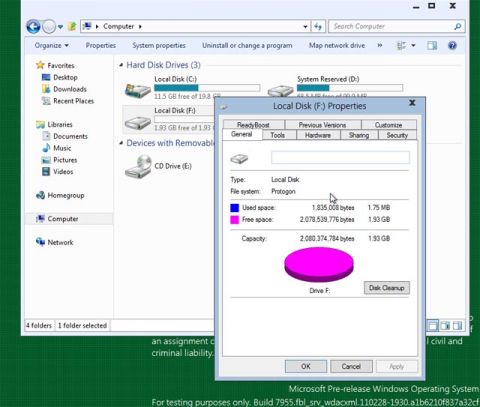Open the Organize menu
Screen dimensions: 480x407
51,45
